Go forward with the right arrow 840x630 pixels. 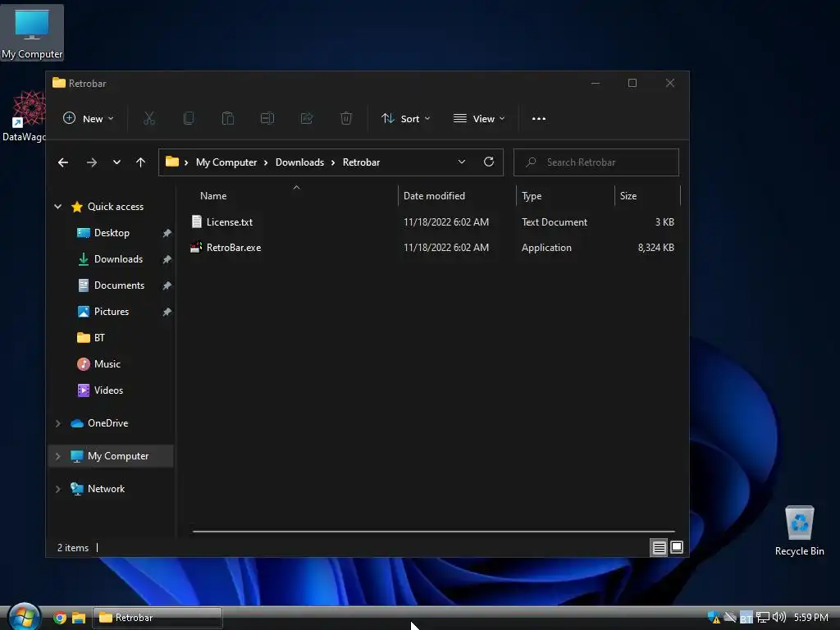pos(92,162)
